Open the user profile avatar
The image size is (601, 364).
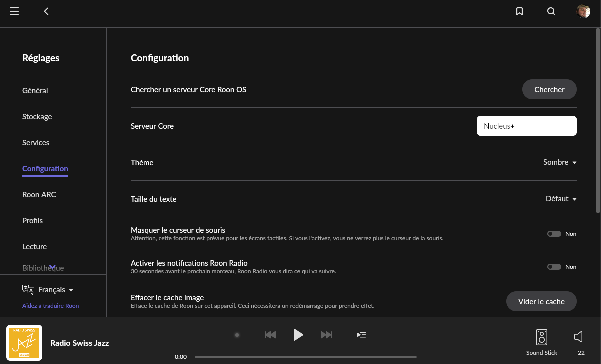(583, 11)
